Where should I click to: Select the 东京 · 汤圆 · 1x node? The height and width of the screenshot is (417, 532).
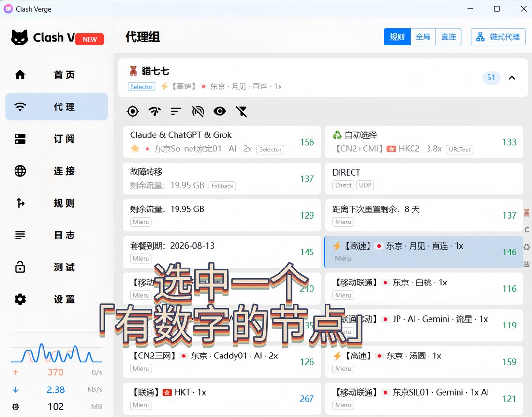424,362
